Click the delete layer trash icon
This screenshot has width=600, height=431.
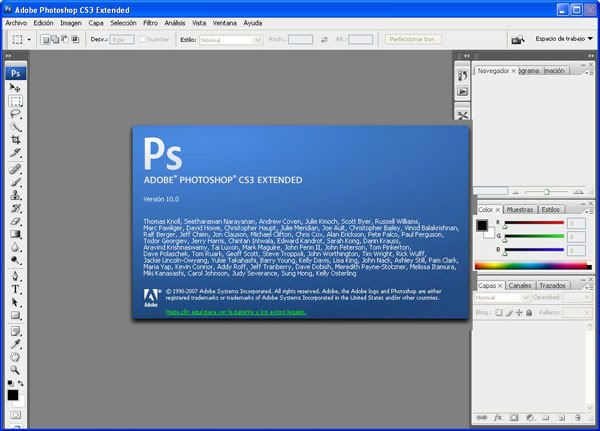577,417
